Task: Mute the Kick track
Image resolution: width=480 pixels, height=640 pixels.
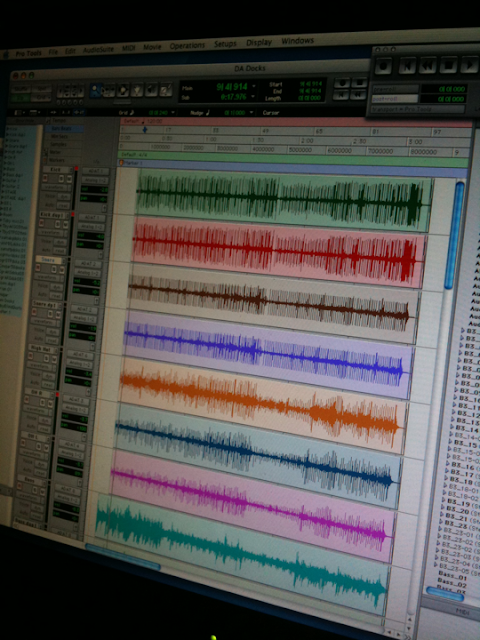Action: tap(69, 178)
